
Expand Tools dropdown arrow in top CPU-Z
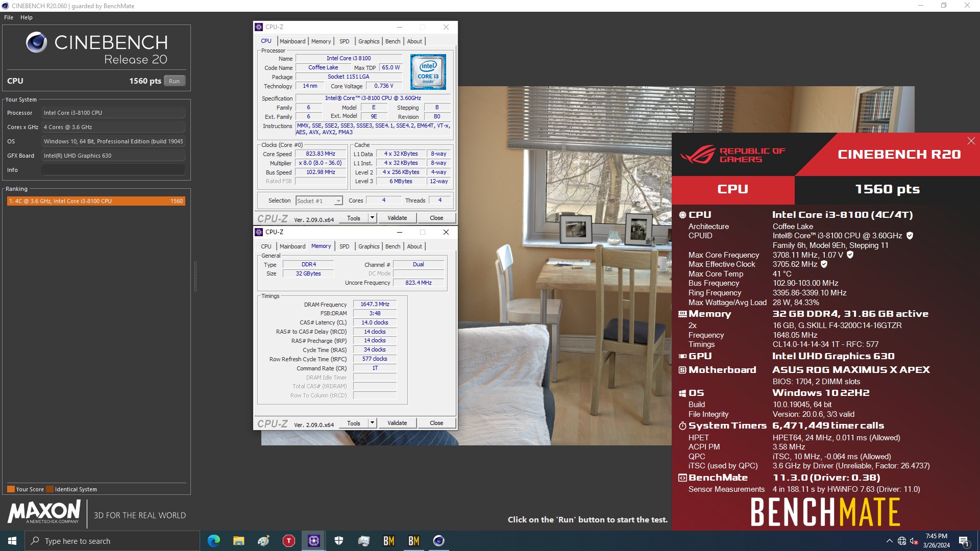[372, 218]
